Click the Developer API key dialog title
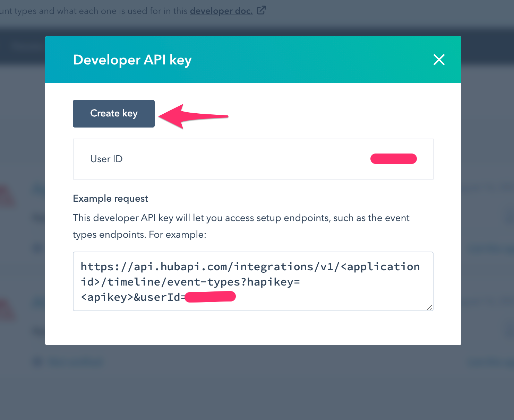Image resolution: width=514 pixels, height=420 pixels. click(x=132, y=60)
